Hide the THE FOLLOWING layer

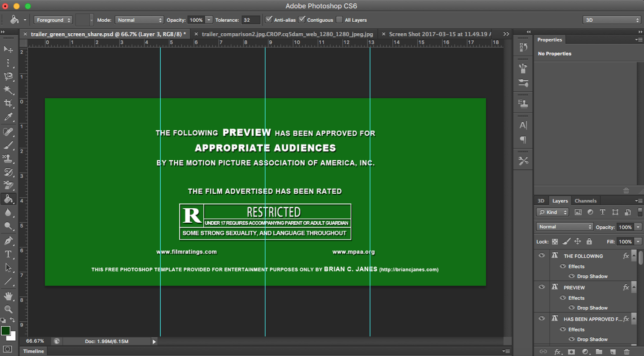[542, 255]
